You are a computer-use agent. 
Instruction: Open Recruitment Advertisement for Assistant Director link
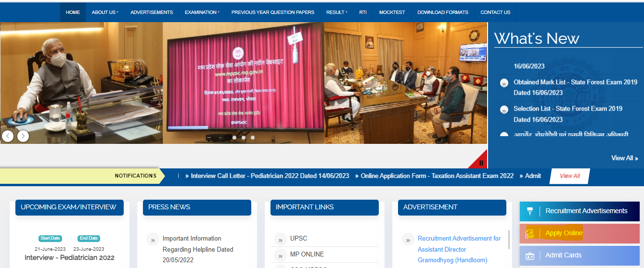[x=459, y=249]
